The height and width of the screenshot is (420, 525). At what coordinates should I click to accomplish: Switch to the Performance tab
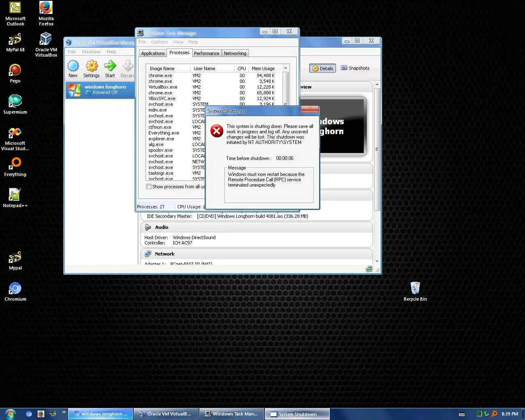[206, 53]
